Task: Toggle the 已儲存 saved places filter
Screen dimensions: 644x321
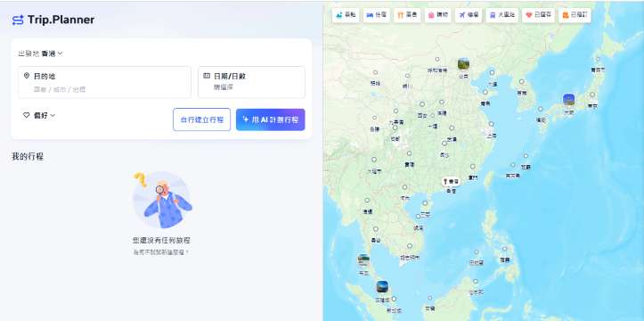Action: 539,15
